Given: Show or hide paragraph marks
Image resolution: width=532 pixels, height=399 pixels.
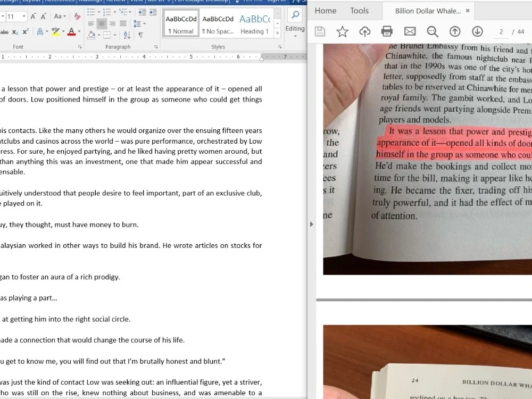Looking at the screenshot, I should coord(141,35).
